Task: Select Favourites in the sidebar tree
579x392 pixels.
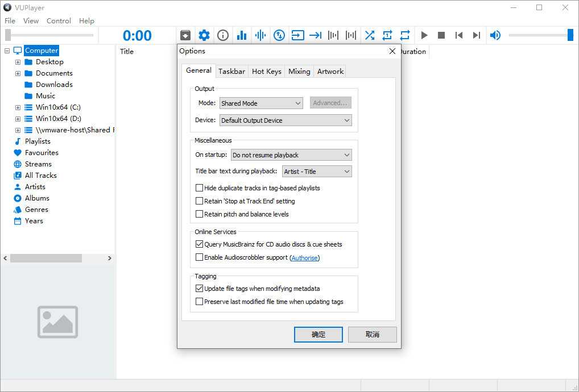Action: 42,153
